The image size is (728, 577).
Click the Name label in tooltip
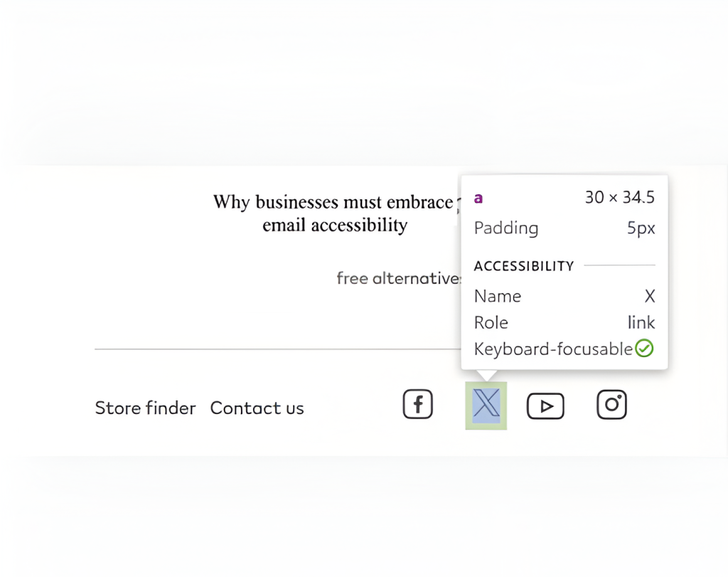[498, 296]
